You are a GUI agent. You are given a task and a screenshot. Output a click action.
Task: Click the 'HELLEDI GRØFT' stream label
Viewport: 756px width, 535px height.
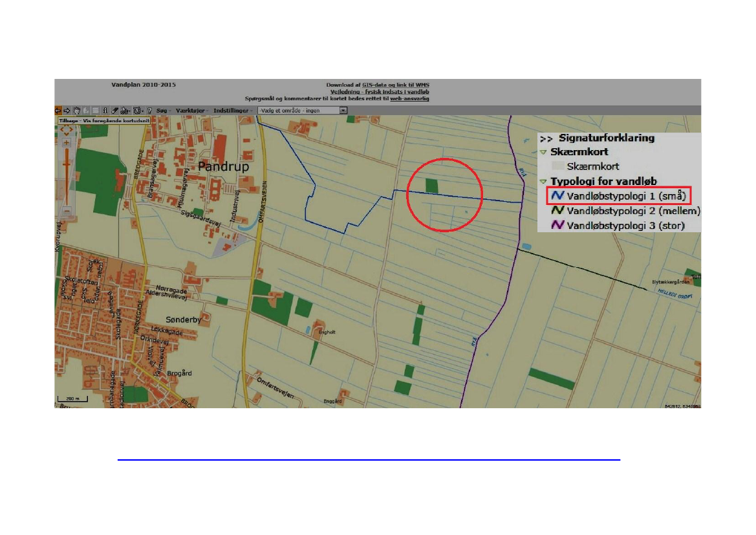click(675, 294)
